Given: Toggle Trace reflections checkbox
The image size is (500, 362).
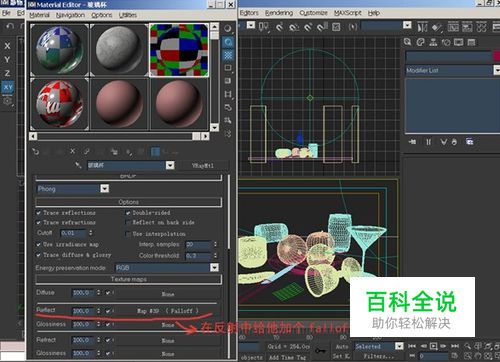Looking at the screenshot, I should (x=39, y=213).
